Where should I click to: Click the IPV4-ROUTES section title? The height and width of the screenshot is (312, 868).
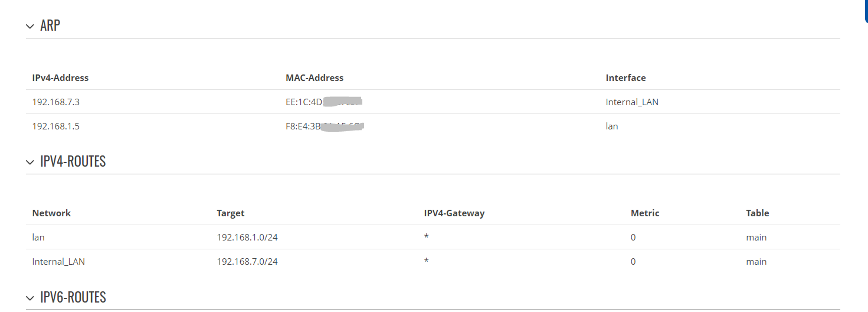[x=73, y=162]
